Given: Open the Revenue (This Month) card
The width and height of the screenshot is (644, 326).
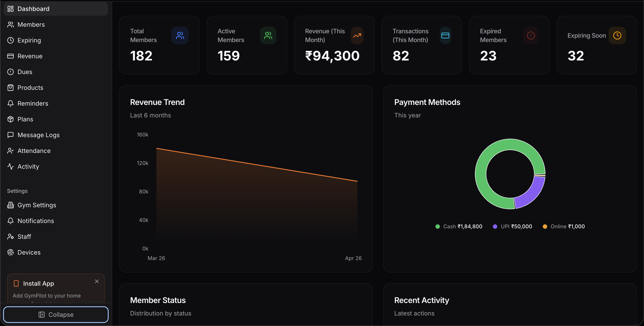Looking at the screenshot, I should coord(334,45).
